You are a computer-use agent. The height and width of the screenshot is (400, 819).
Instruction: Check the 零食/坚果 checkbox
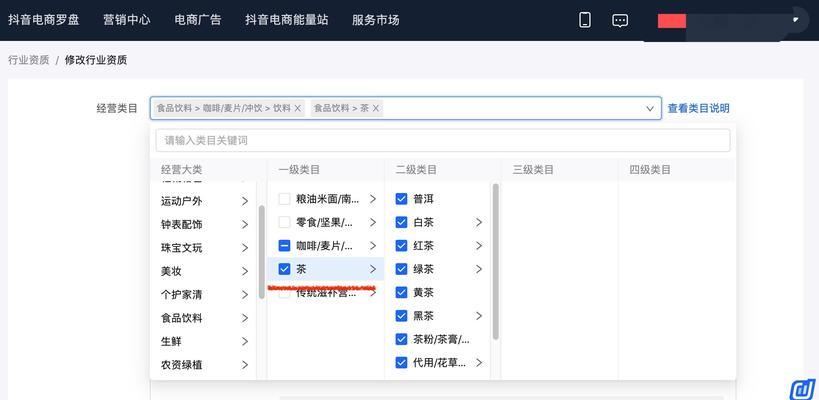pyautogui.click(x=284, y=222)
